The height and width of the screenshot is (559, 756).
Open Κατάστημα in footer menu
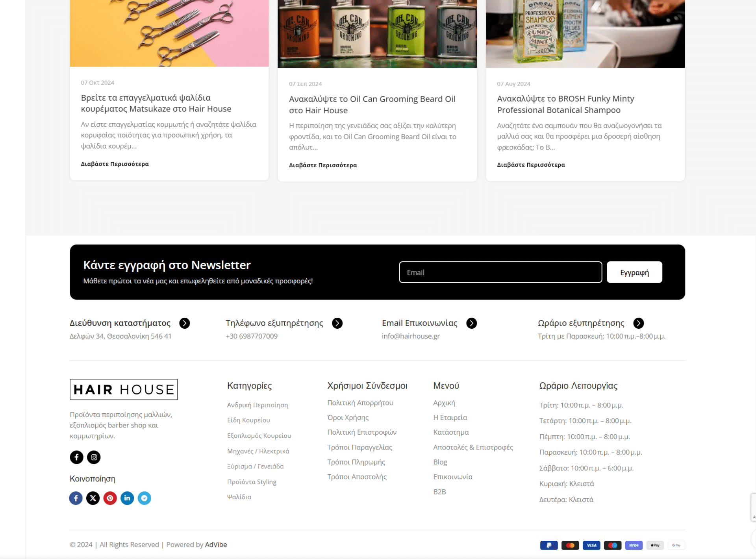451,432
